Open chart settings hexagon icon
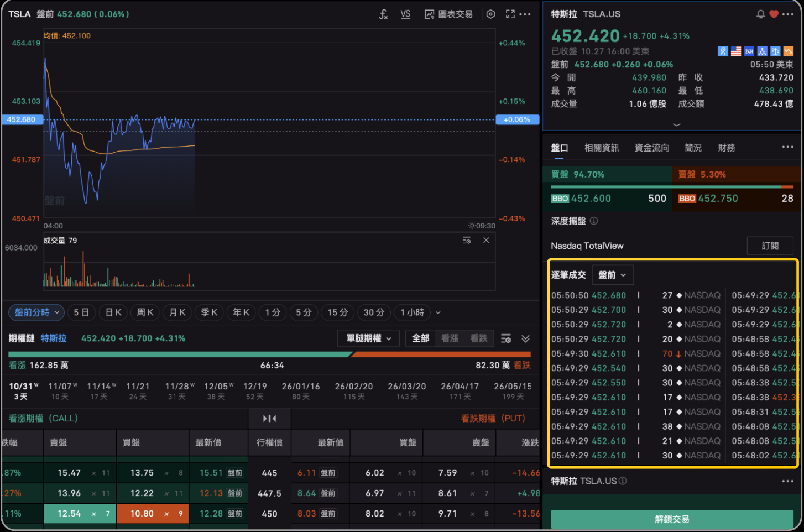Image resolution: width=804 pixels, height=532 pixels. coord(490,14)
